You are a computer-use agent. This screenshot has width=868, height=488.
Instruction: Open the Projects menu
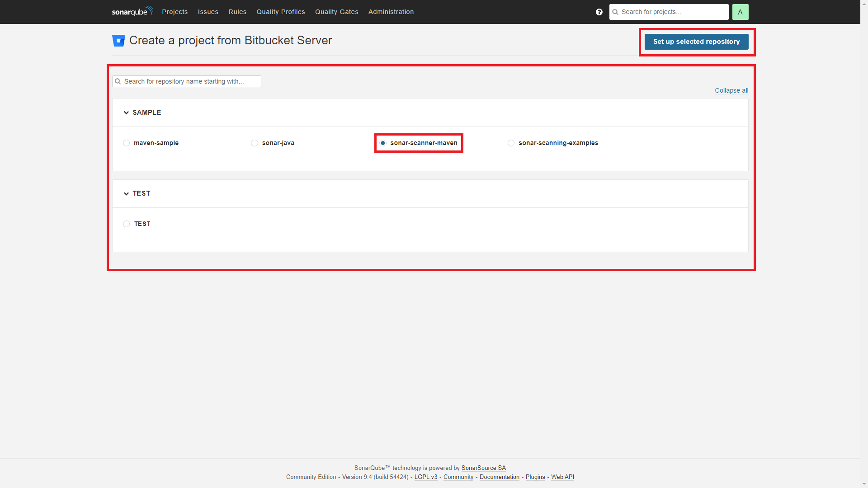point(175,12)
